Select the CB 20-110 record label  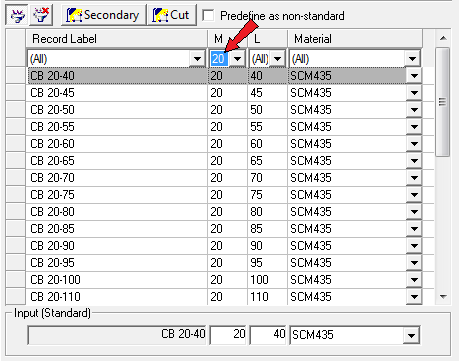click(x=55, y=297)
